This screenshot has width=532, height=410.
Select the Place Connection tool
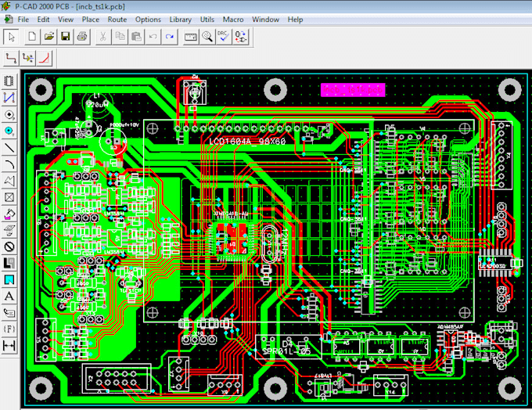[9, 98]
